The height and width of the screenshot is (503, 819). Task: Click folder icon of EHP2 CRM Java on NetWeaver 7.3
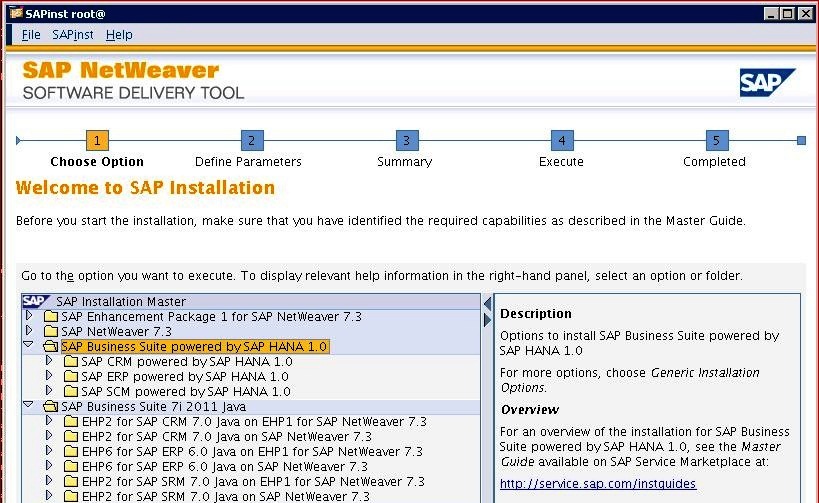coord(71,436)
